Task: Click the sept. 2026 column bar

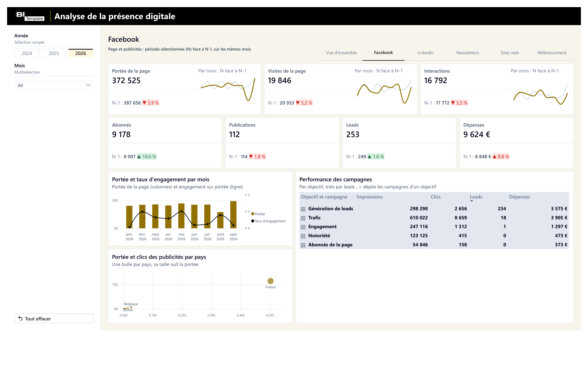Action: (x=233, y=215)
